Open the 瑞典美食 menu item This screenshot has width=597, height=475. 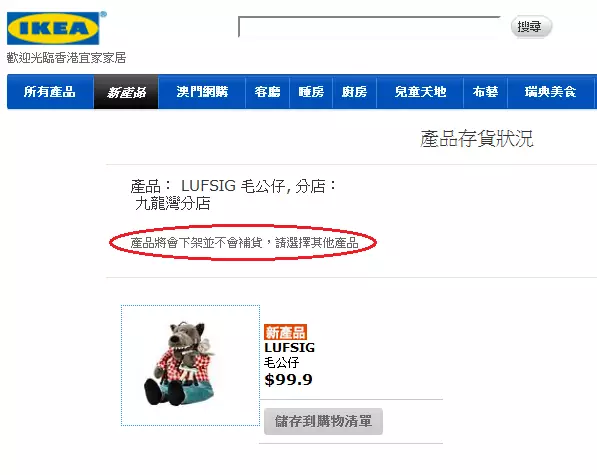(x=551, y=92)
